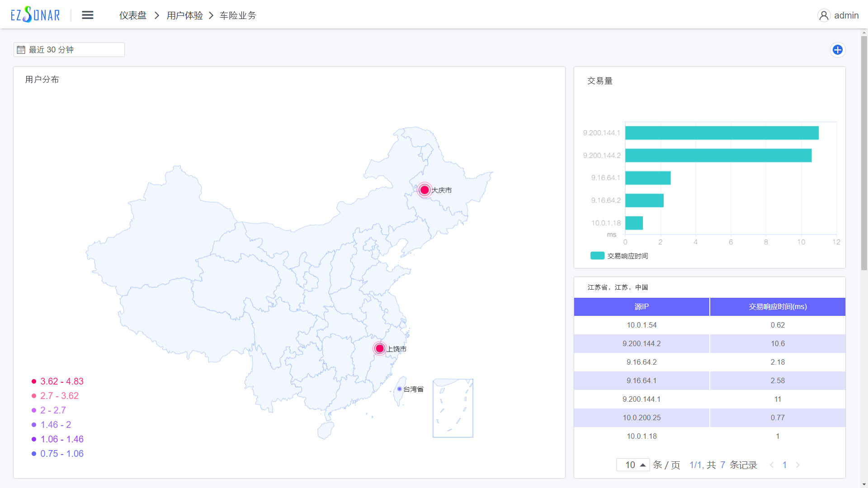The height and width of the screenshot is (488, 868).
Task: Go to next table page arrow
Action: [x=798, y=465]
